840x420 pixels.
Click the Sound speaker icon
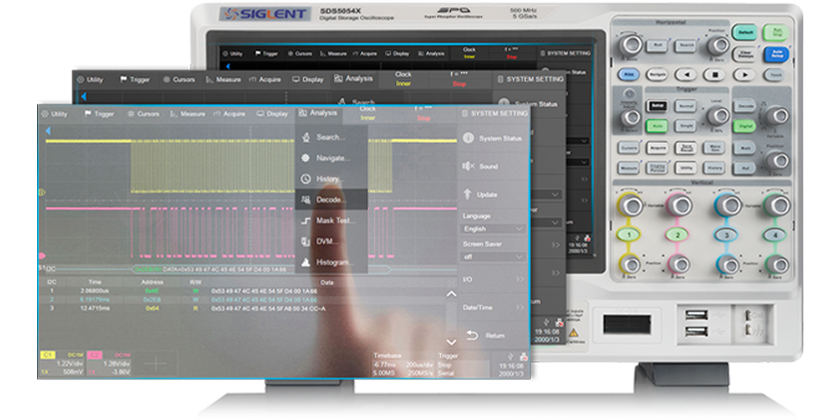coord(467,166)
